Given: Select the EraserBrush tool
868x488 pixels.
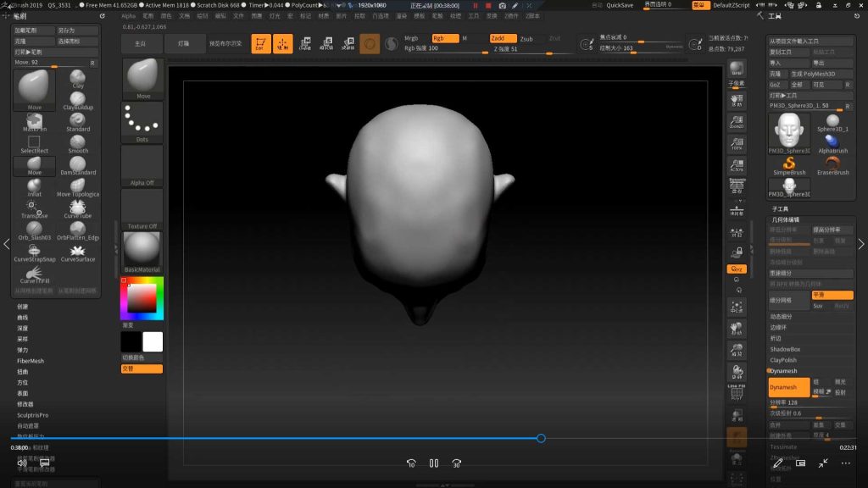Looking at the screenshot, I should click(832, 163).
